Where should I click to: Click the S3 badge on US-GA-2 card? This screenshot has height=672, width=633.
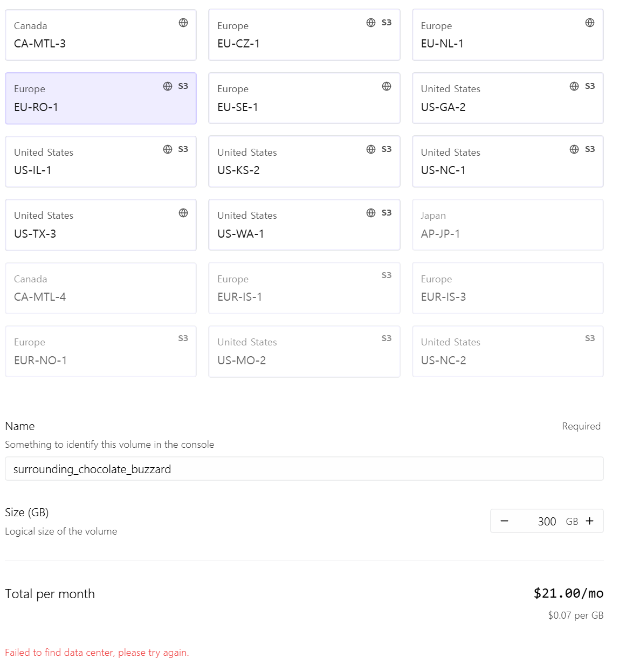click(x=590, y=86)
